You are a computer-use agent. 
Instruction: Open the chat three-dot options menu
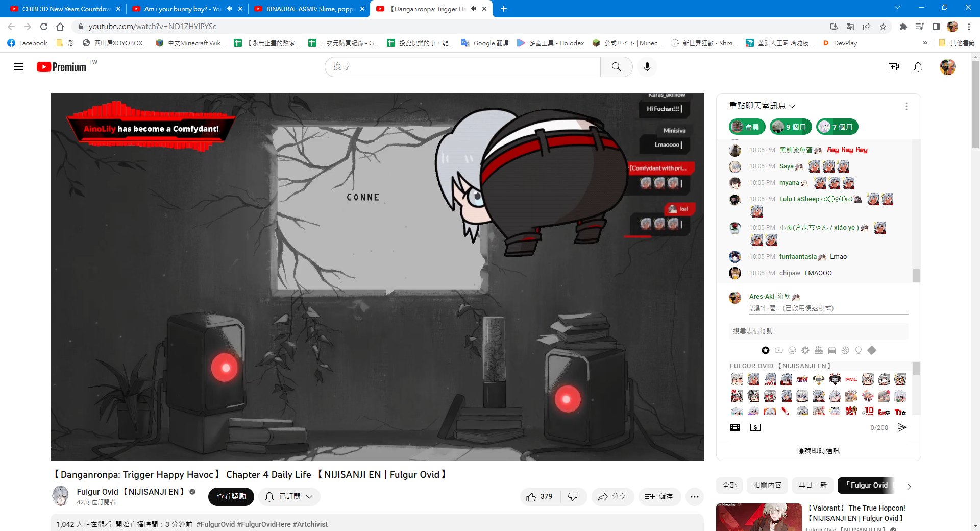pos(906,106)
